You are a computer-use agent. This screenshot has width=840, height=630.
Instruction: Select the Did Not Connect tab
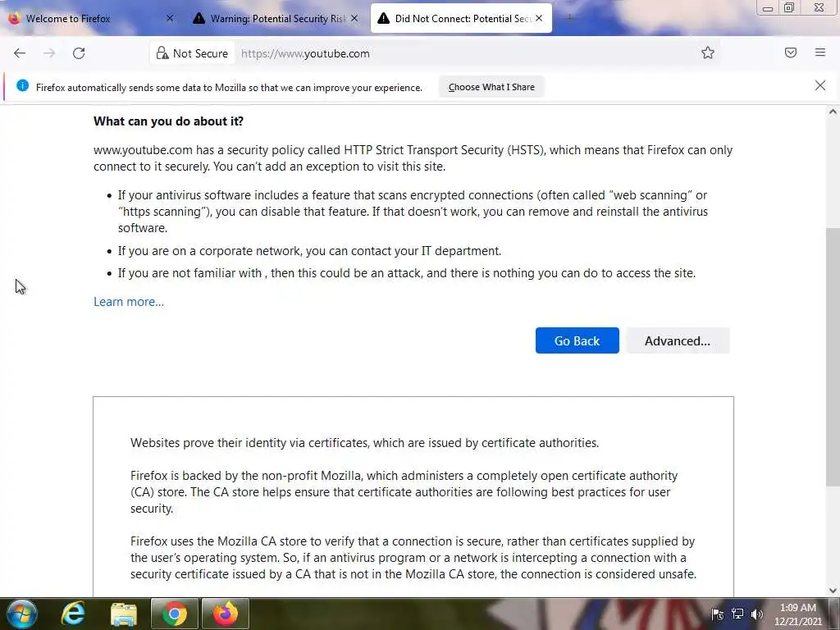point(461,18)
